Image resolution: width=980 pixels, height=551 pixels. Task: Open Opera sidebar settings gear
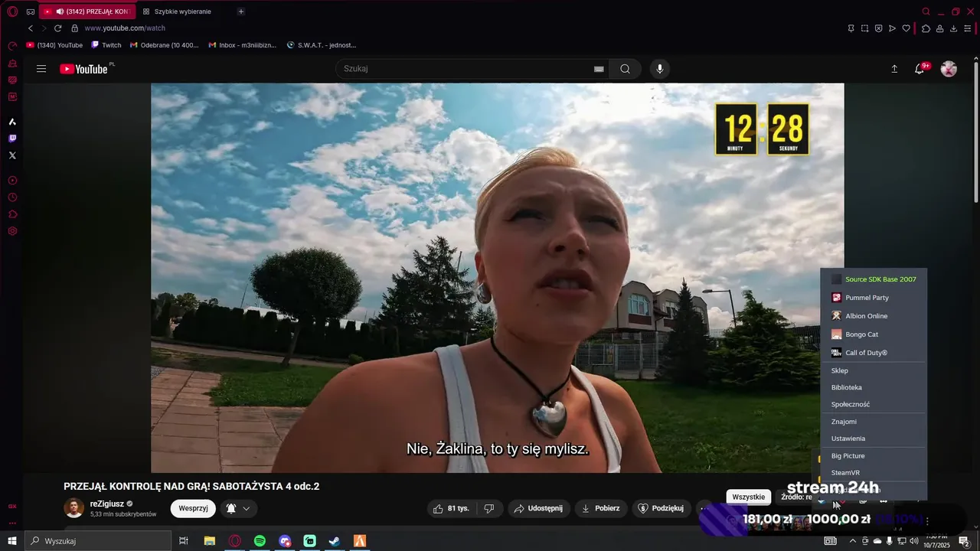tap(12, 231)
